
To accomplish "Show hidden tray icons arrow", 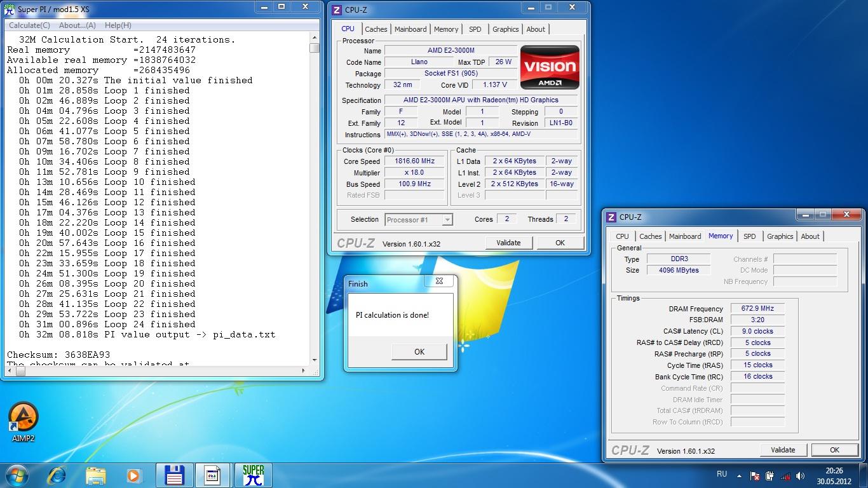I will coord(738,475).
